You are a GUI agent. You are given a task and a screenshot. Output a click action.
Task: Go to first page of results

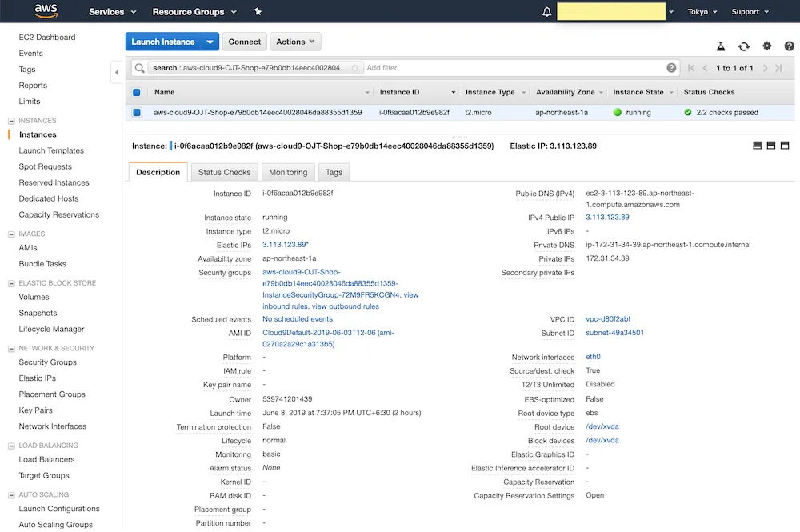point(691,68)
